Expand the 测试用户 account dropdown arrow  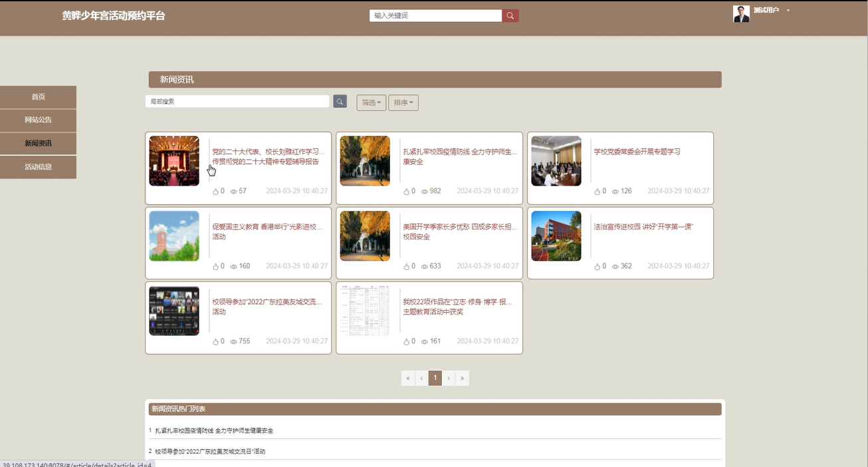(788, 11)
